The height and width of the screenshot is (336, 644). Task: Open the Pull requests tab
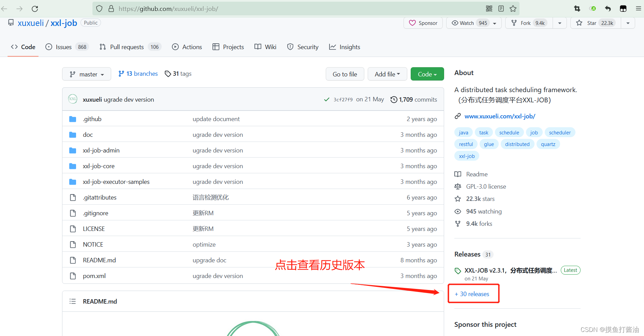click(130, 47)
